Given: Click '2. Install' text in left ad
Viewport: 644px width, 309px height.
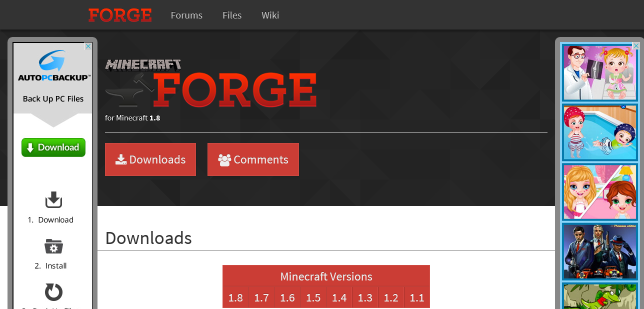Looking at the screenshot, I should coord(50,266).
